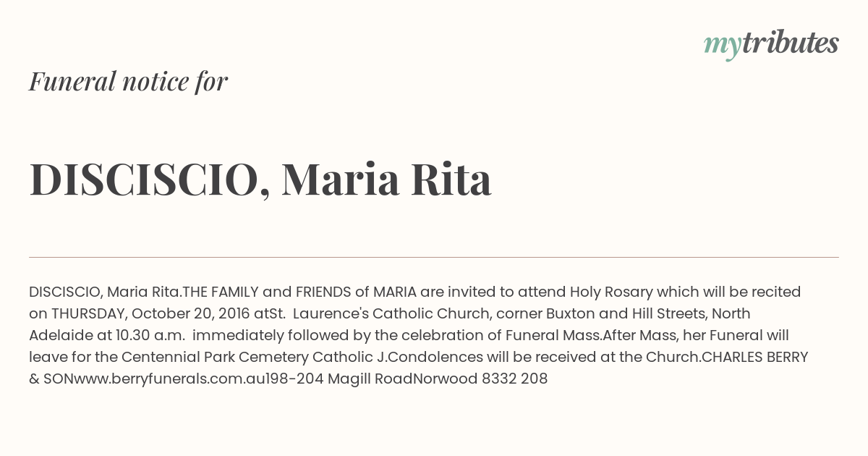Click the word 'THURSDAY' in the notice
Viewport: 868px width, 456px height.
(89, 313)
